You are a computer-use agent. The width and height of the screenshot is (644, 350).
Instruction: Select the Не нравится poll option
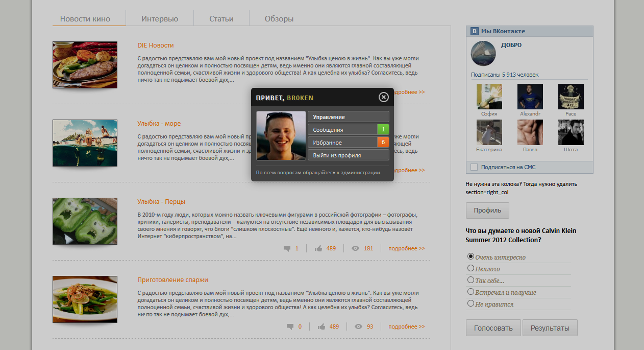click(x=470, y=304)
